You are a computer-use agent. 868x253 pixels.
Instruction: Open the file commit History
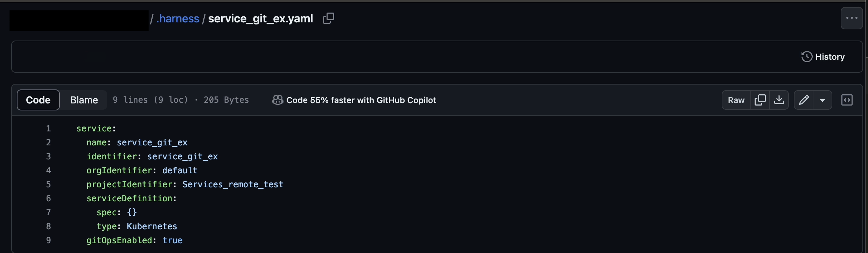[823, 57]
